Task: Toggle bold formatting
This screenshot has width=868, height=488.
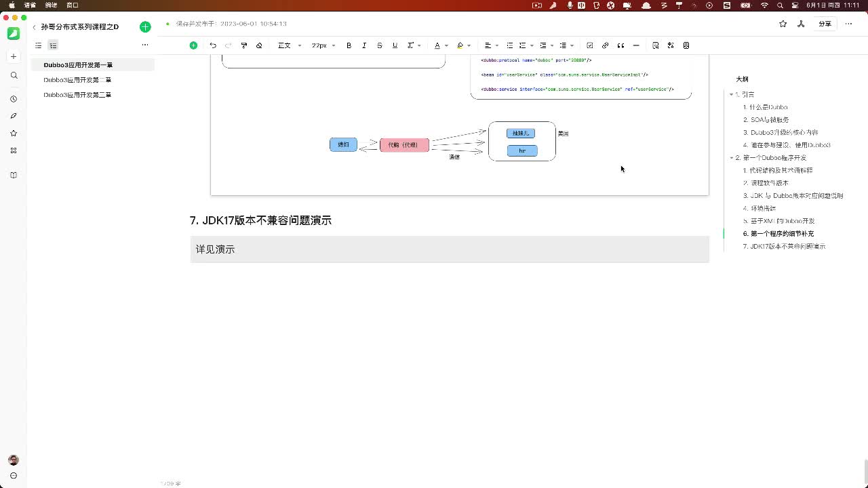Action: 349,45
